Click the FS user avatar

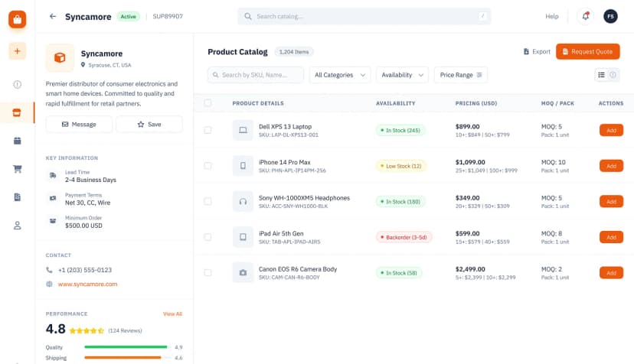tap(610, 17)
